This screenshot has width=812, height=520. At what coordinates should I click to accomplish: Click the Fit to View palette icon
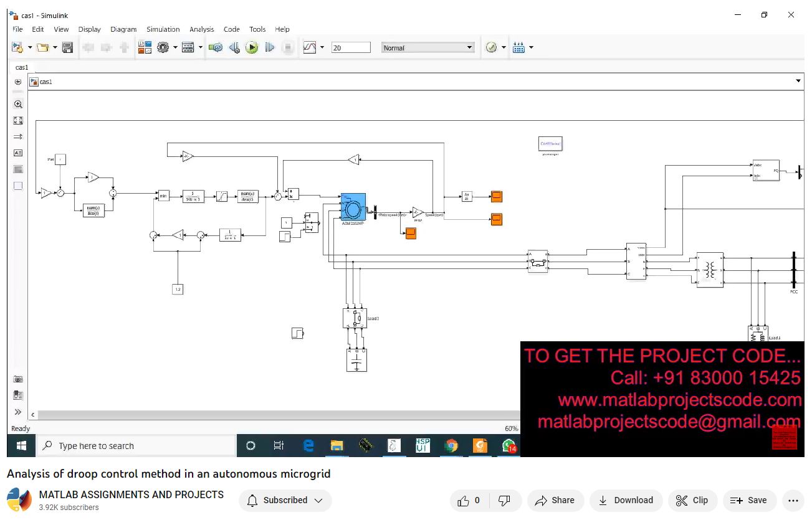18,121
